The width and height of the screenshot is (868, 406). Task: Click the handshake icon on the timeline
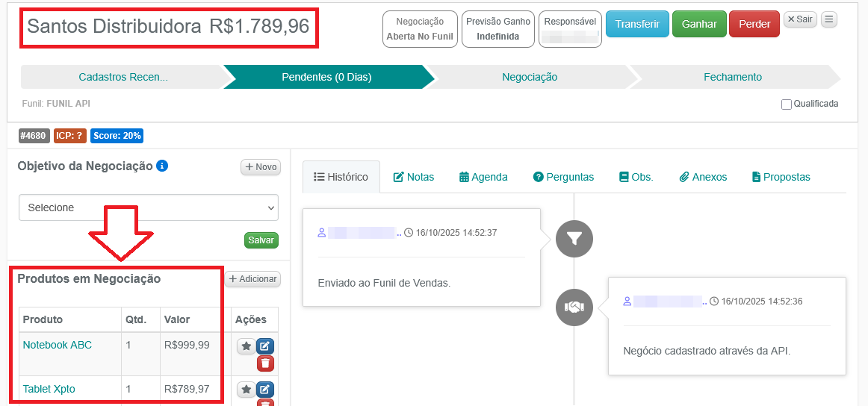pos(574,307)
